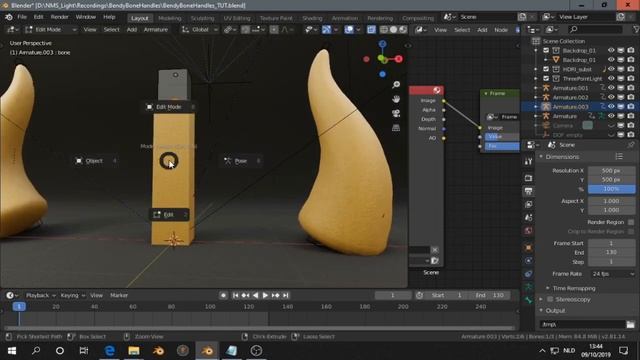Toggle checkbox of ThreePointLight collection
The width and height of the screenshot is (640, 360).
tap(546, 78)
